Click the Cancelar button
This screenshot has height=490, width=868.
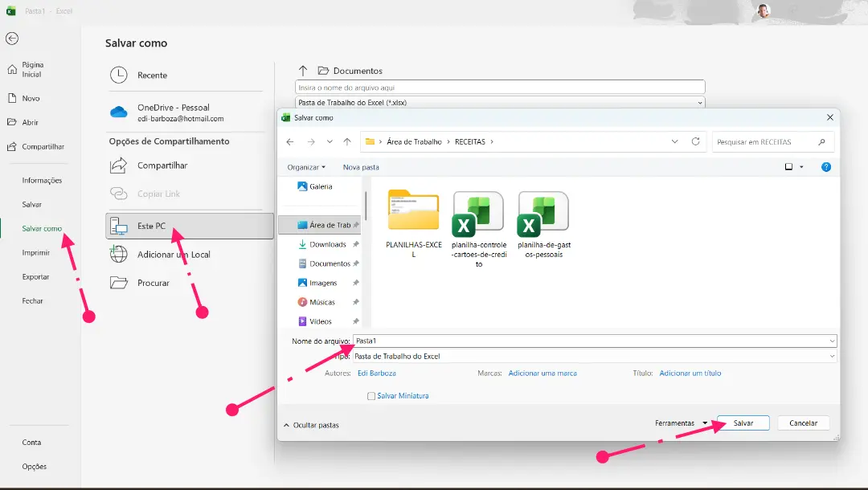pos(803,423)
